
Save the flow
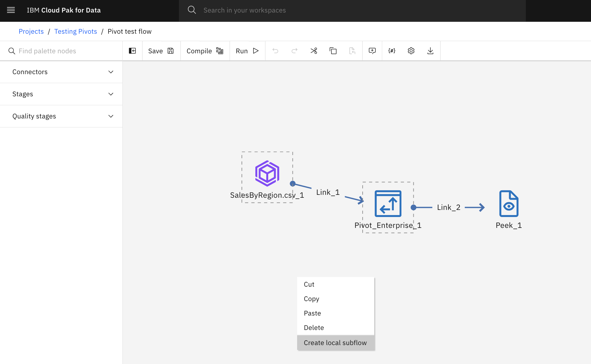(x=161, y=51)
